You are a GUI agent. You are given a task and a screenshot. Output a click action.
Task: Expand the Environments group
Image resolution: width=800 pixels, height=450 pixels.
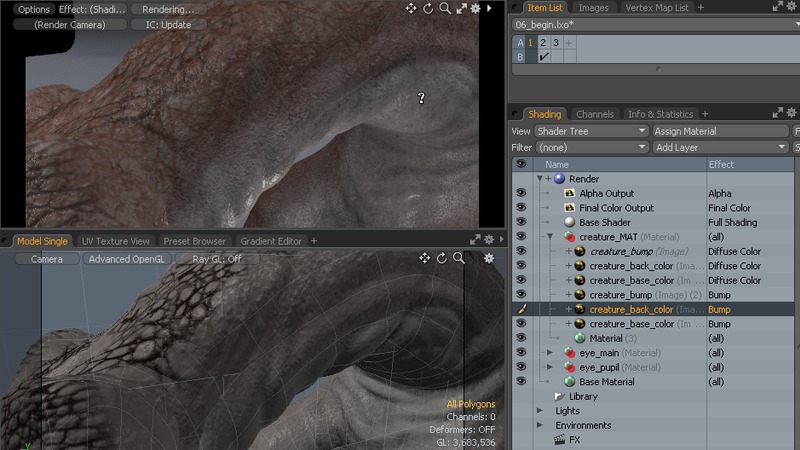(x=540, y=425)
